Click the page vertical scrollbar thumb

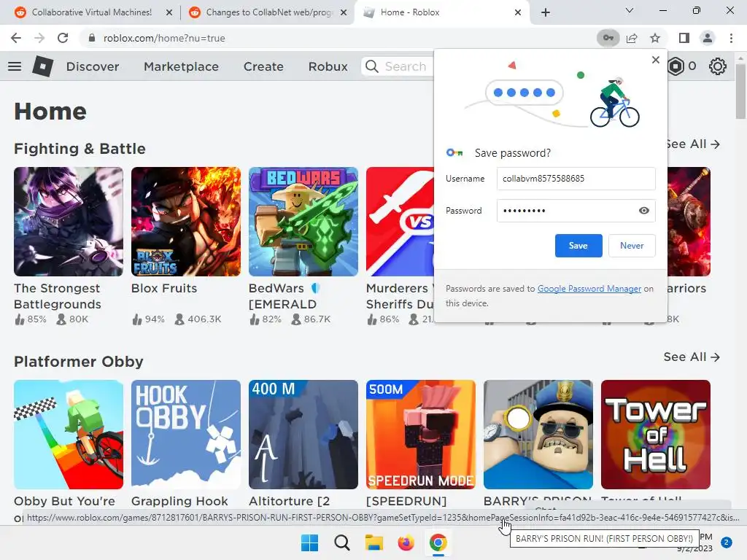740,90
